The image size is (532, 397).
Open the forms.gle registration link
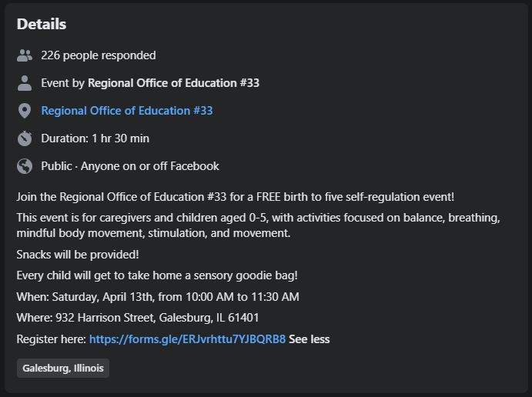(187, 339)
